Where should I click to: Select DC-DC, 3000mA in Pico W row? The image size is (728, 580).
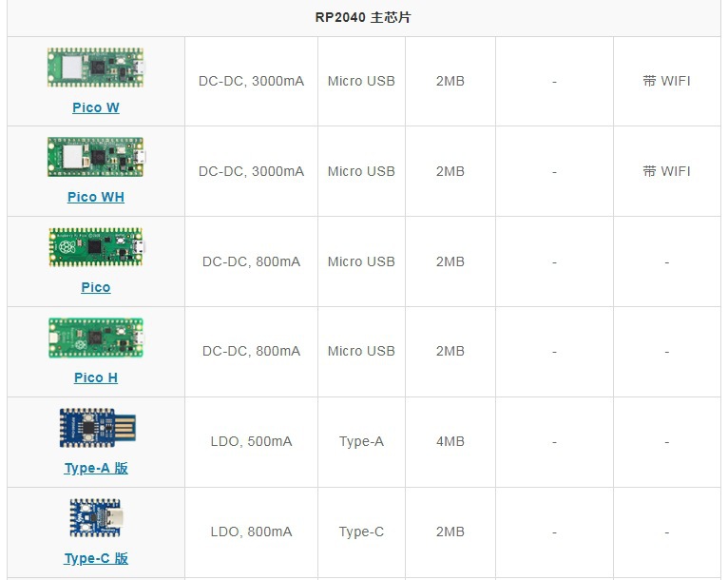coord(251,81)
